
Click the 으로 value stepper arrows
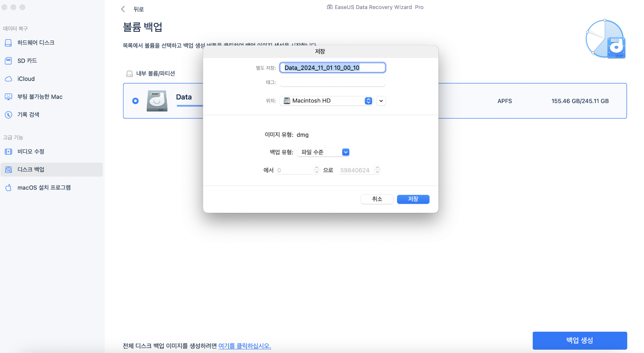[x=377, y=170]
